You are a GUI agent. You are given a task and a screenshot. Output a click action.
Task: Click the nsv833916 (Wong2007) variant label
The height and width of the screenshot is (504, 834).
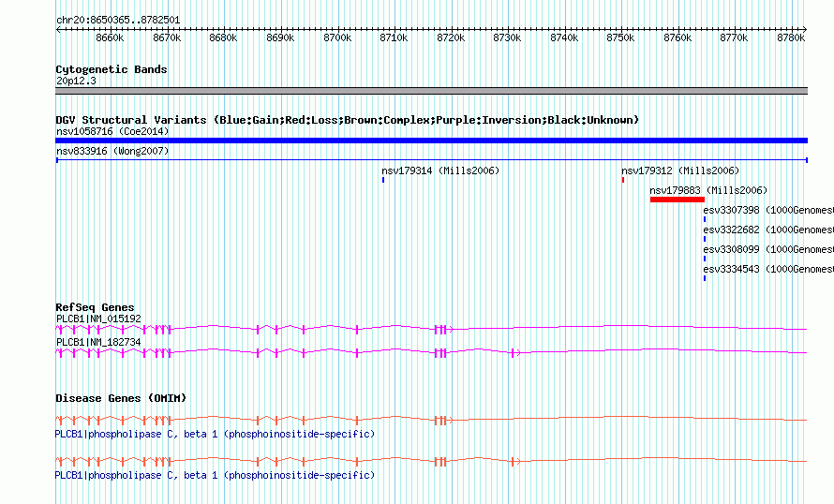click(112, 151)
